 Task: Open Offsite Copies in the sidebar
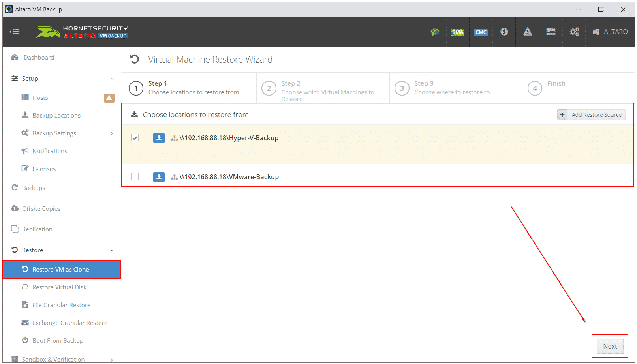click(x=41, y=209)
